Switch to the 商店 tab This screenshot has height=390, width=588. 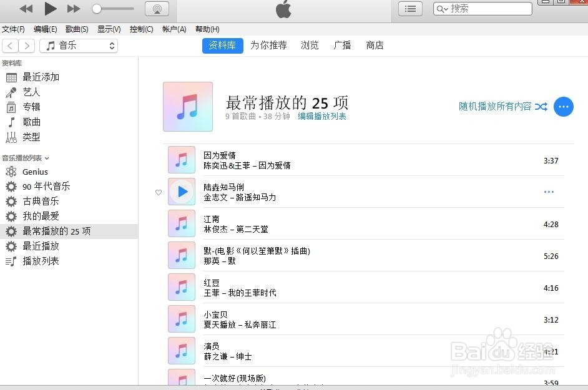375,46
